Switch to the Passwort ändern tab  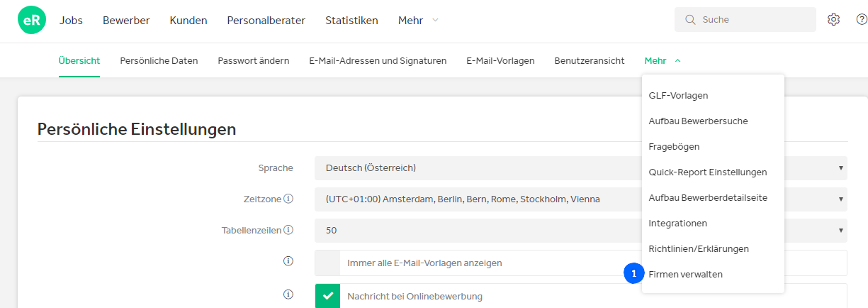pyautogui.click(x=254, y=61)
